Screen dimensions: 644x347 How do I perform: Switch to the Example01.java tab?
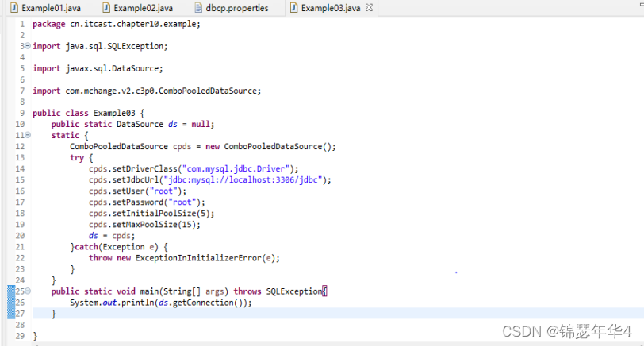click(x=46, y=8)
